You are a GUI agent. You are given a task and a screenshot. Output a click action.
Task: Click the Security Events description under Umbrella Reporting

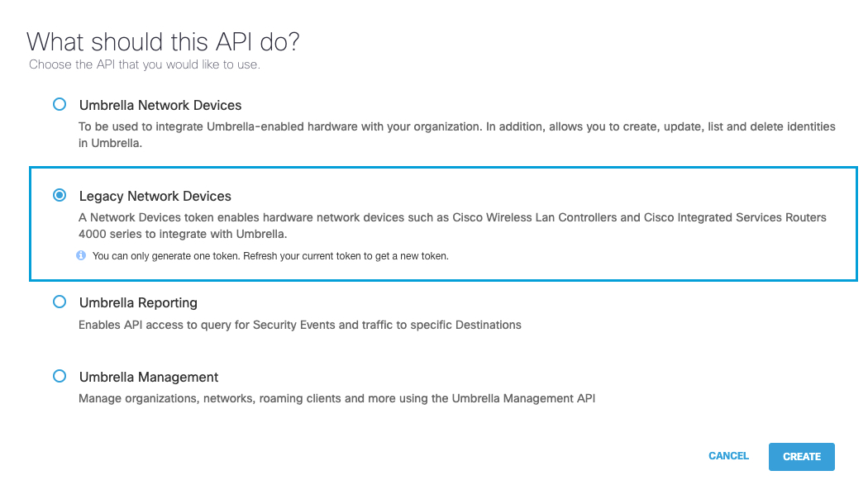point(299,325)
